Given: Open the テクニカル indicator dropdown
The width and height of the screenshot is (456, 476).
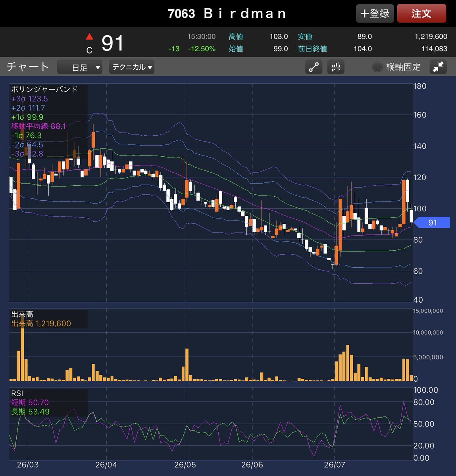Looking at the screenshot, I should click(132, 67).
